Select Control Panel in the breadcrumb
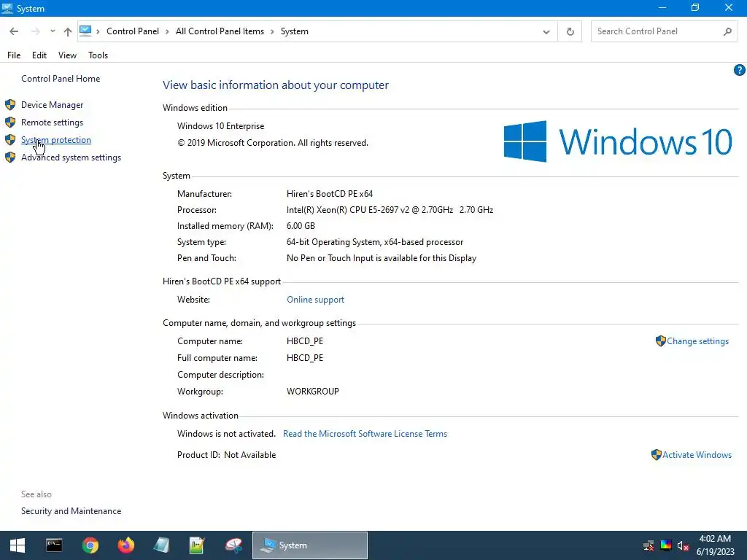The width and height of the screenshot is (747, 560). click(133, 31)
